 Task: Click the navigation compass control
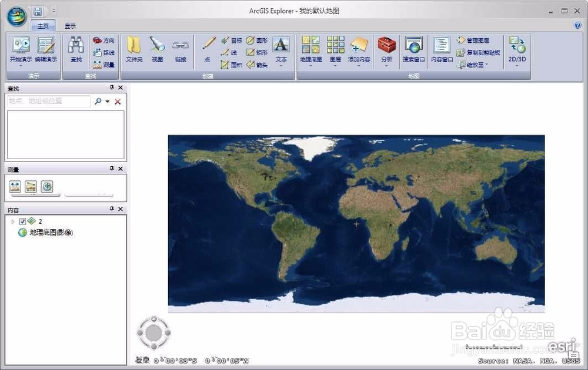point(154,332)
